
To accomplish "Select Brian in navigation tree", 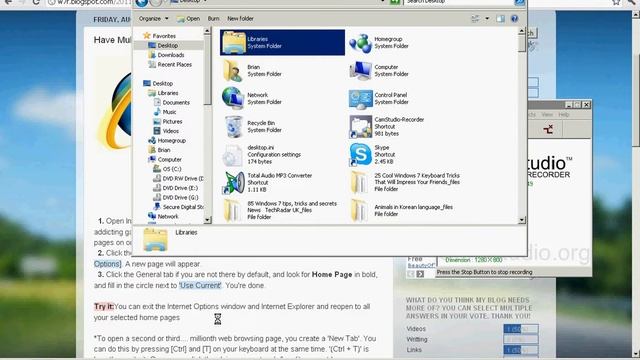I will coord(159,150).
